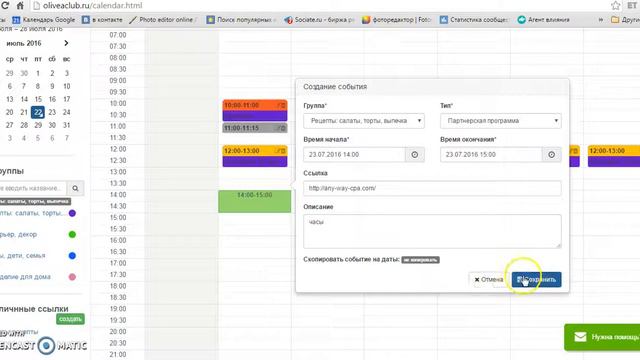Cancel with the Отмена button
This screenshot has height=360, width=640.
[489, 280]
